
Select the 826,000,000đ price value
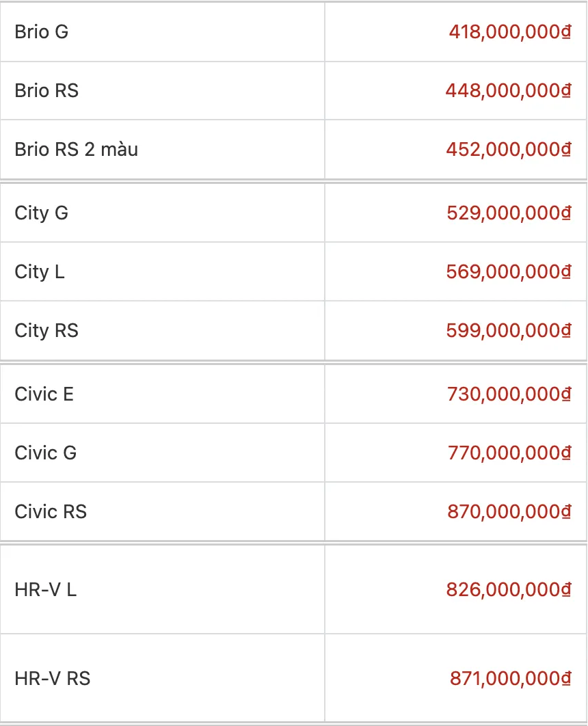click(509, 589)
